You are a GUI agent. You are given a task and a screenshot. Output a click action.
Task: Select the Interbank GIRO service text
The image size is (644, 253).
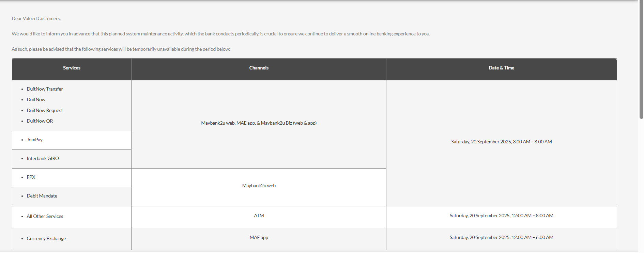click(x=43, y=158)
